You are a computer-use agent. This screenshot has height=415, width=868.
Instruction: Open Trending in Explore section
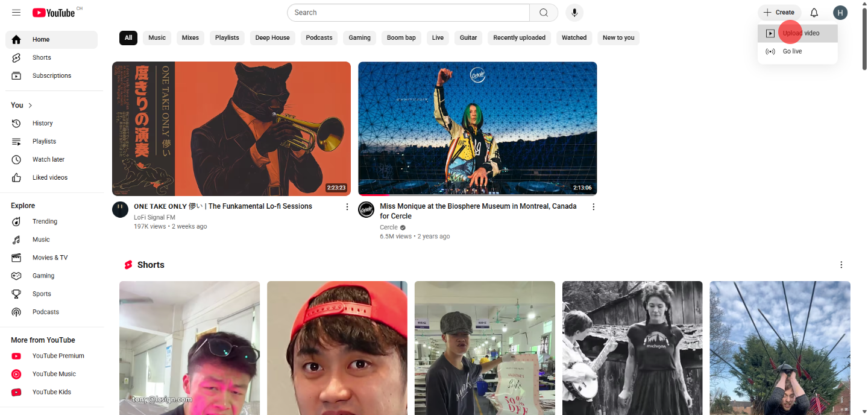[x=45, y=221]
